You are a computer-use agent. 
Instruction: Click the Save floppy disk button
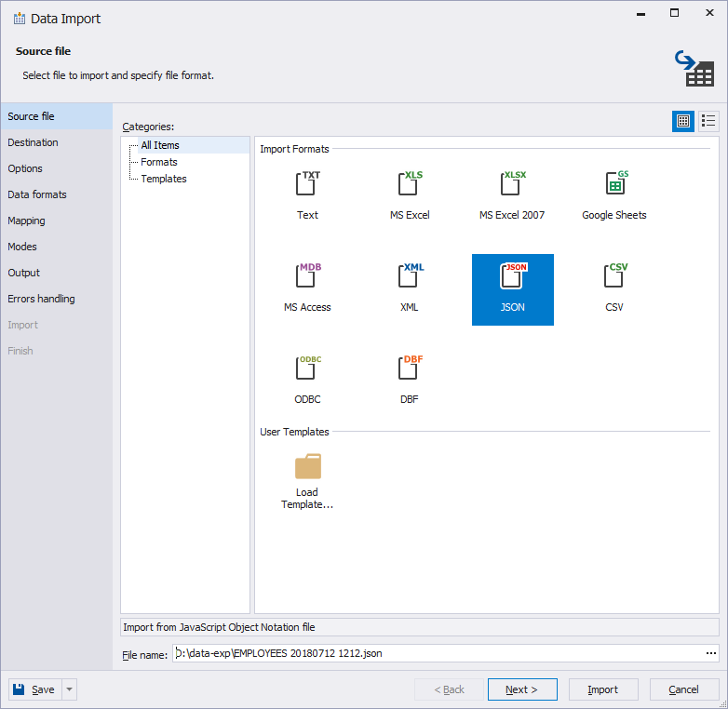click(x=34, y=689)
